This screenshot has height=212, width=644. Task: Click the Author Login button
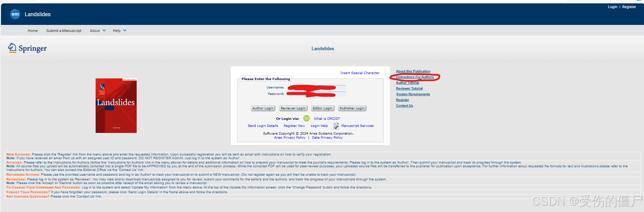263,108
